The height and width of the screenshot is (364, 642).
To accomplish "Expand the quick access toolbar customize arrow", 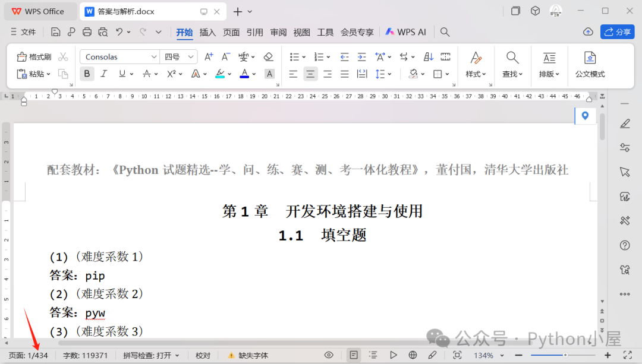I will (159, 32).
